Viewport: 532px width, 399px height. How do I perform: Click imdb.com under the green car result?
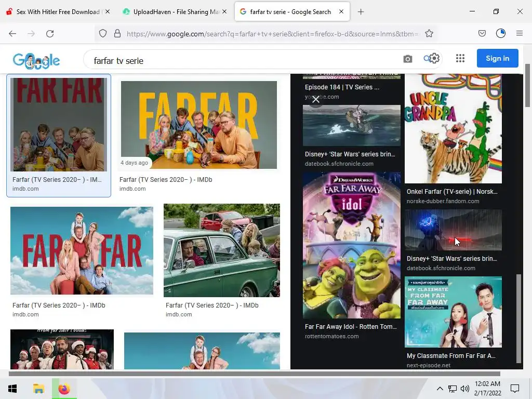[179, 314]
